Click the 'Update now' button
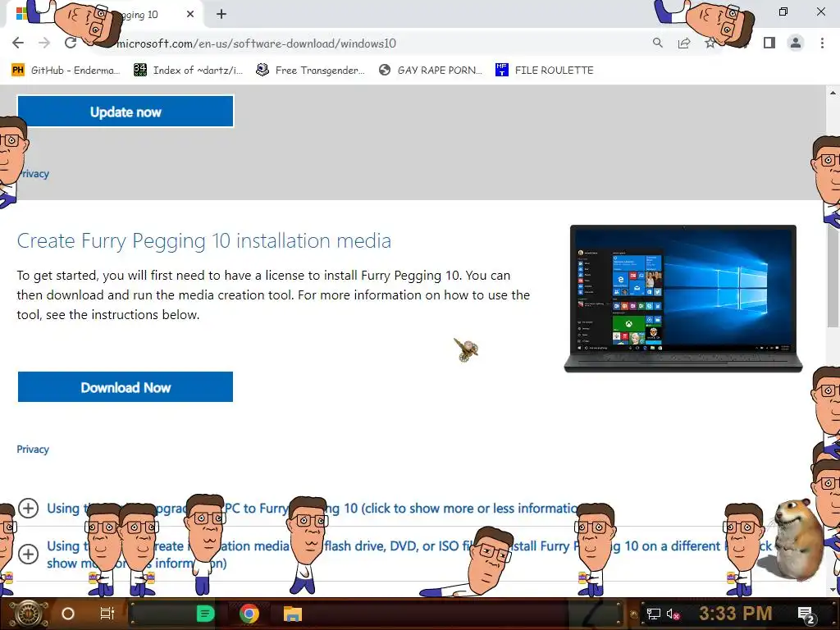 tap(126, 112)
